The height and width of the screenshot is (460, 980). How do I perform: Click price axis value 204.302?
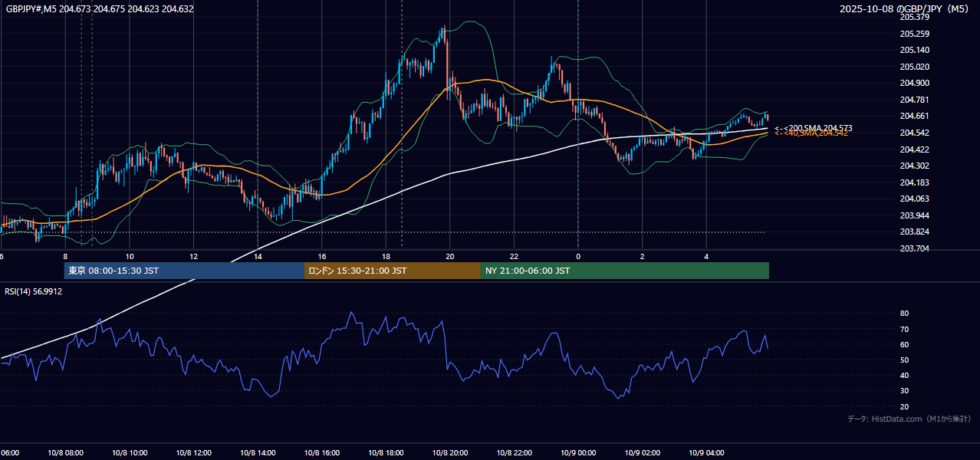click(914, 166)
